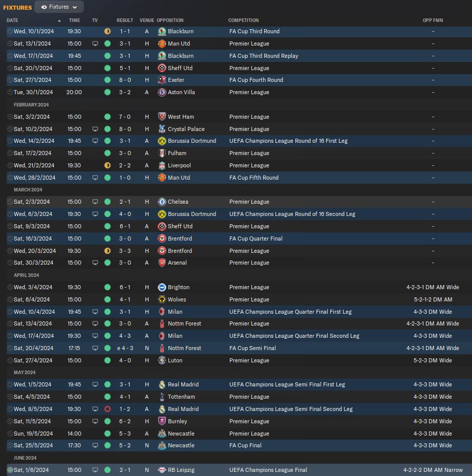Select the MARCH 2024 month header
472x476 pixels.
coord(28,190)
